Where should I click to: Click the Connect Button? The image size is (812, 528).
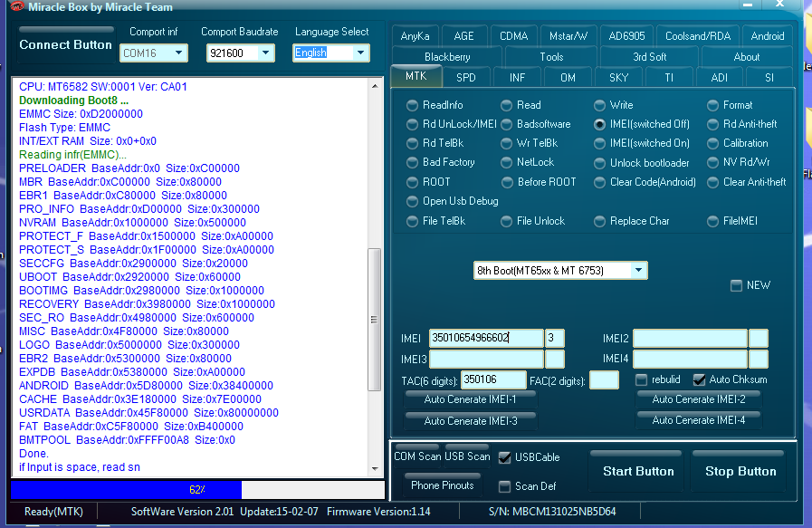coord(66,44)
